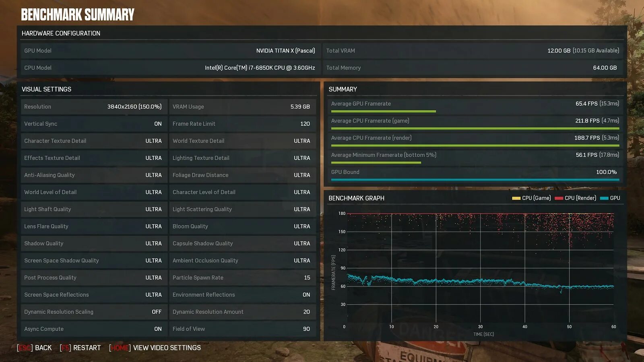Select the teal GPU legend swatch
644x362 pixels.
604,198
